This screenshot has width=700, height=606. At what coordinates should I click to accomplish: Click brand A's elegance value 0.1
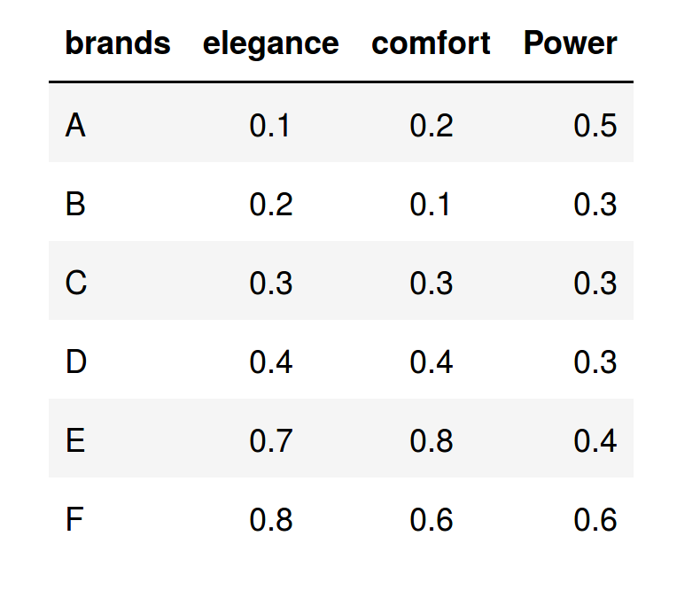270,126
